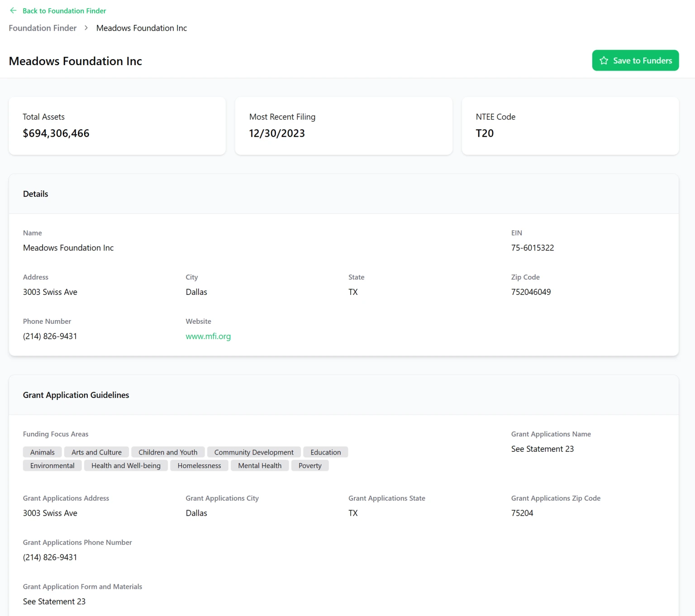Click the EIN number 75-6015322

(533, 248)
